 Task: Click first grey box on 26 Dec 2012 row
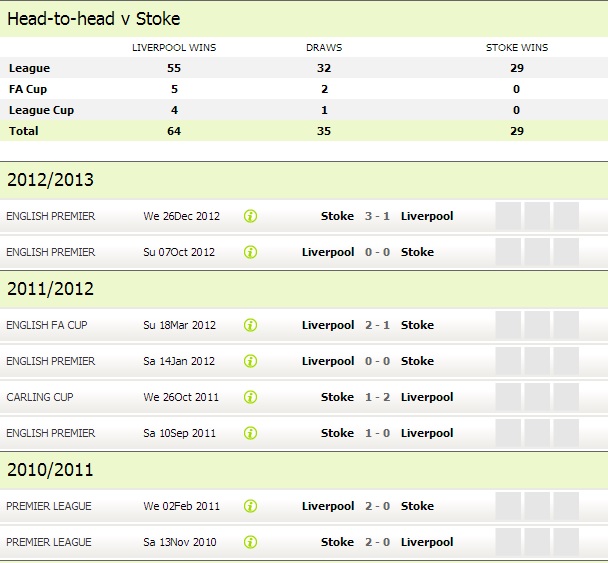tap(508, 216)
